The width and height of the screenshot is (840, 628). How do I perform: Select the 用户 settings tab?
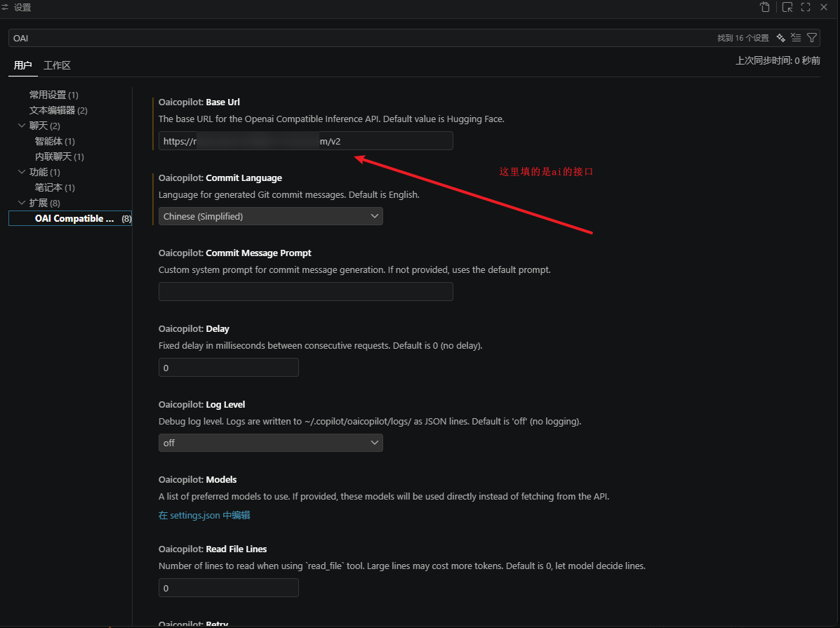pos(22,65)
